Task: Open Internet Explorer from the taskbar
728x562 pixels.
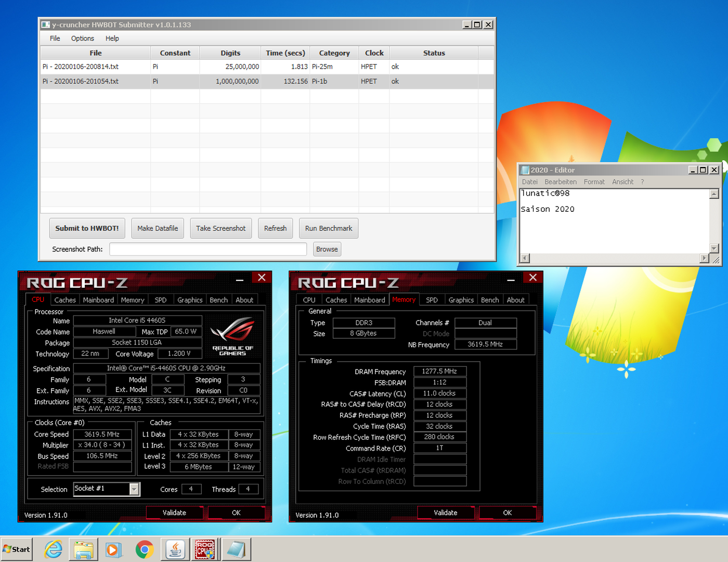Action: point(53,550)
